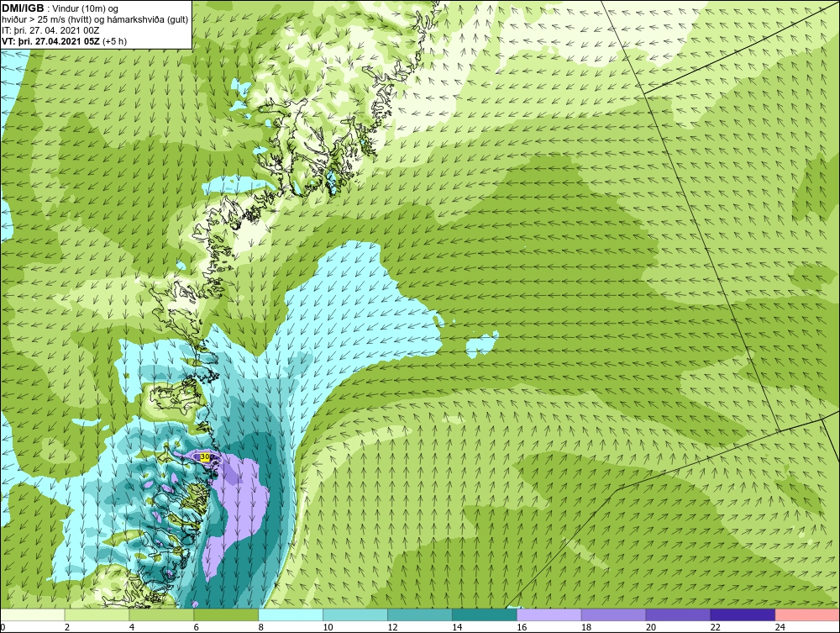This screenshot has height=633, width=840.
Task: Click the 8-10 m/s light cyan swatch
Action: click(291, 615)
